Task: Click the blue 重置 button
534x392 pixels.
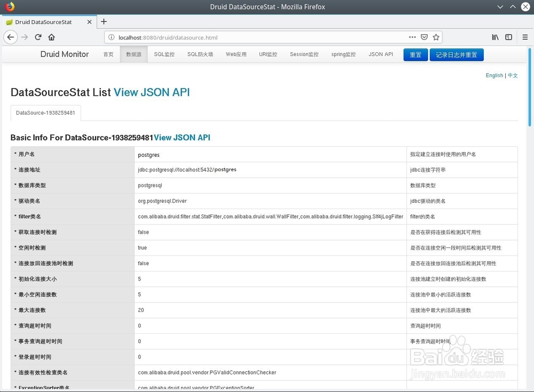Action: tap(415, 55)
